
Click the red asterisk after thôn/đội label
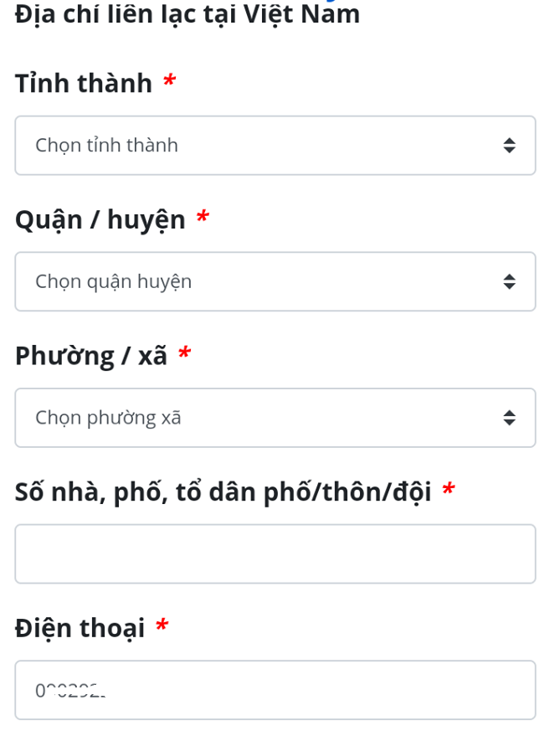pos(449,488)
